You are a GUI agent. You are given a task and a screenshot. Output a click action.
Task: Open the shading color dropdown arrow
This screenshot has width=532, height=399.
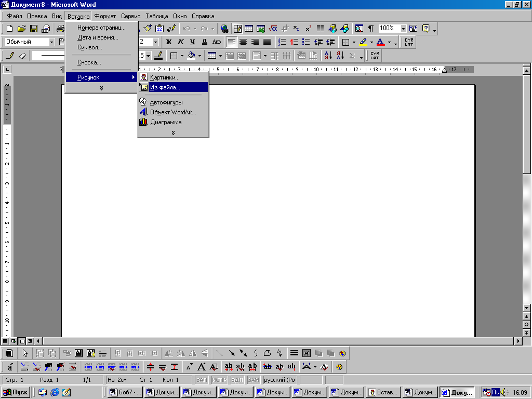point(199,56)
